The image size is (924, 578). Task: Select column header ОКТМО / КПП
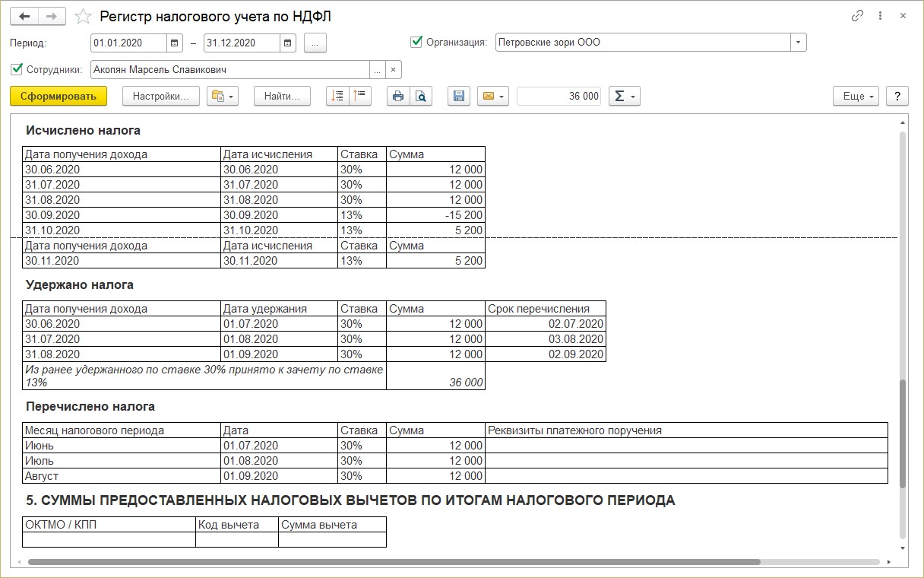pos(109,525)
